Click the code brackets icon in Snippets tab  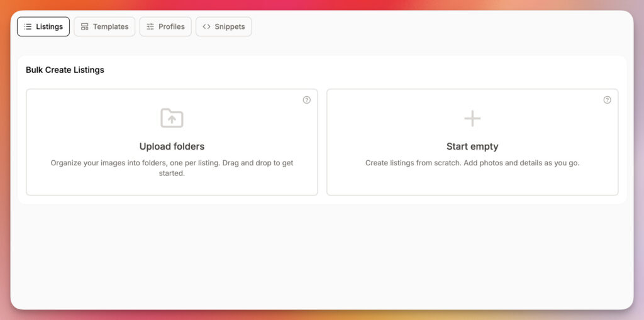206,27
